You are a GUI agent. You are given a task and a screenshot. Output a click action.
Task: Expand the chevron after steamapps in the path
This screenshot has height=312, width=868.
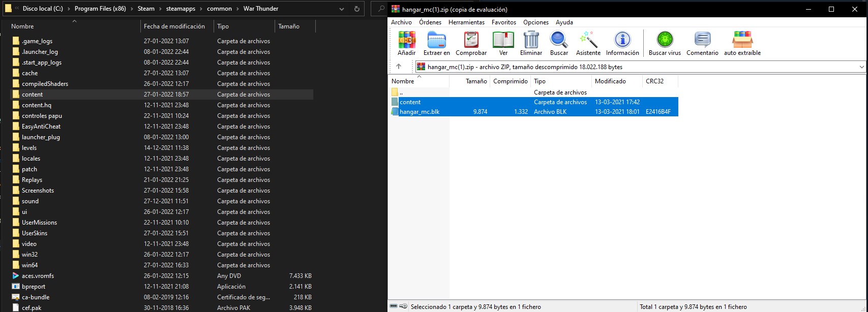[x=201, y=9]
